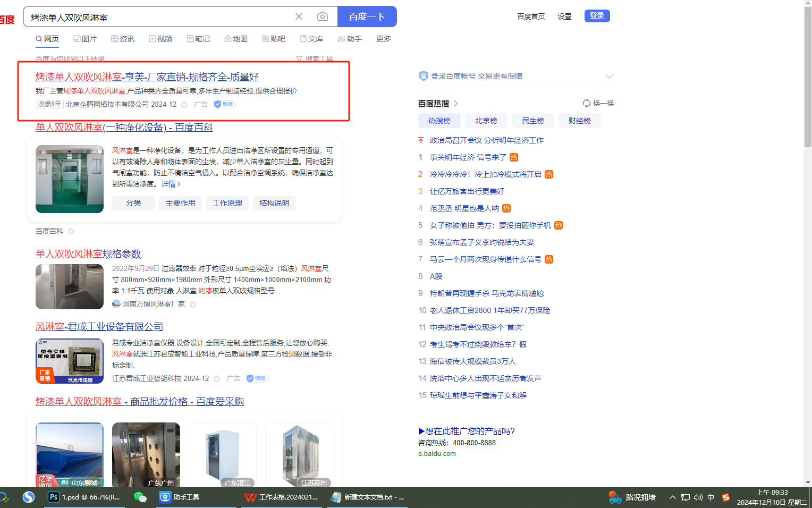Open WeChat from the taskbar
The width and height of the screenshot is (812, 508).
pyautogui.click(x=140, y=497)
